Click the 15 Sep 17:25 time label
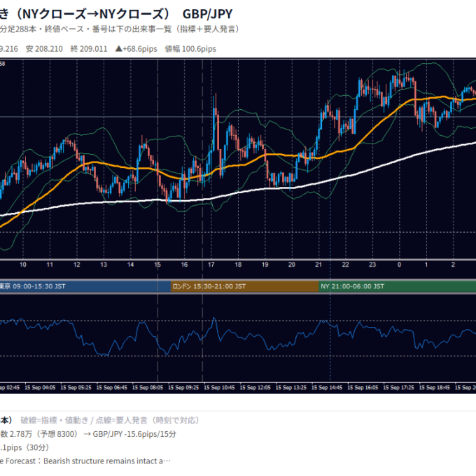Screen dimensions: 476x476 pyautogui.click(x=398, y=388)
